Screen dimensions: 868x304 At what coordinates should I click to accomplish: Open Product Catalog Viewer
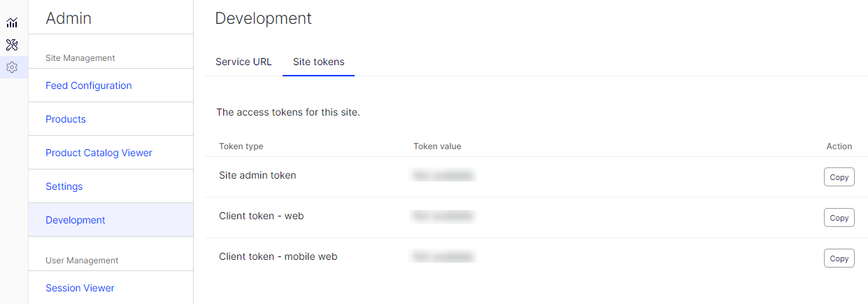(x=99, y=153)
